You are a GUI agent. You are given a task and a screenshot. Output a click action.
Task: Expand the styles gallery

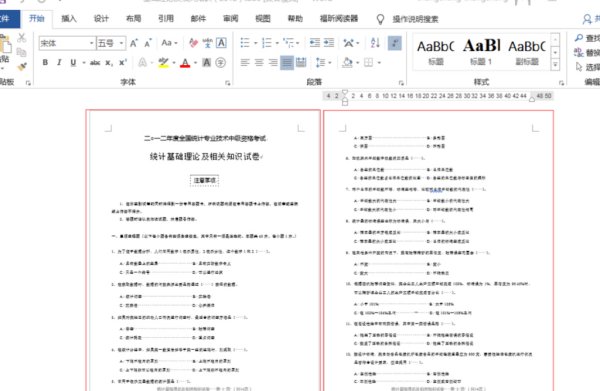(555, 65)
